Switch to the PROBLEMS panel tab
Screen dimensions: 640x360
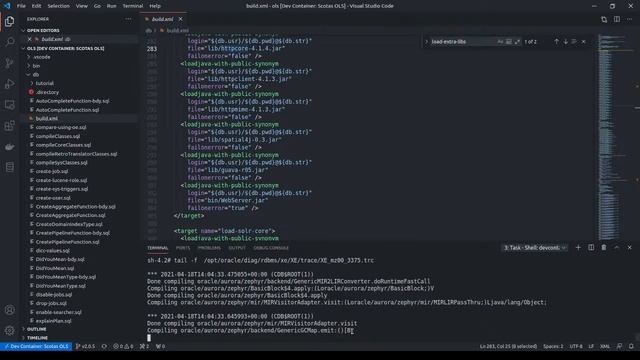click(209, 248)
